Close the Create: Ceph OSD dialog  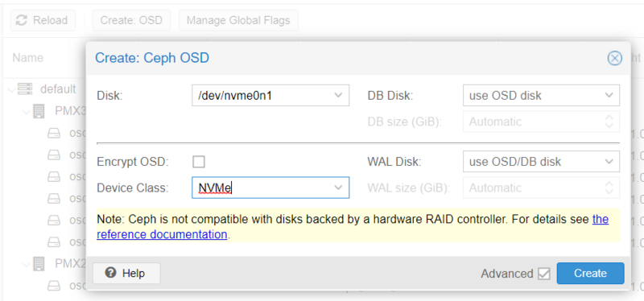click(x=614, y=58)
